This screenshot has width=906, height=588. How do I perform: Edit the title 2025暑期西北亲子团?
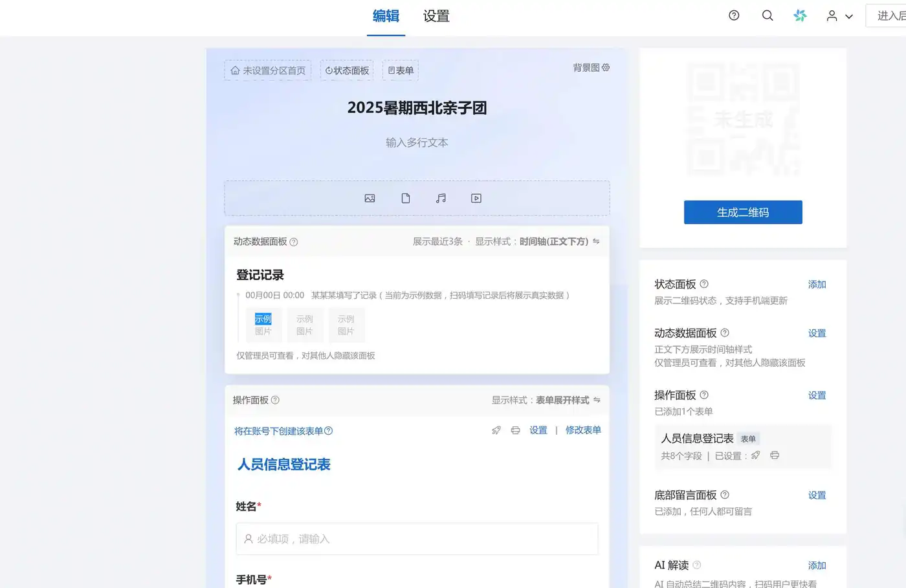pyautogui.click(x=417, y=107)
